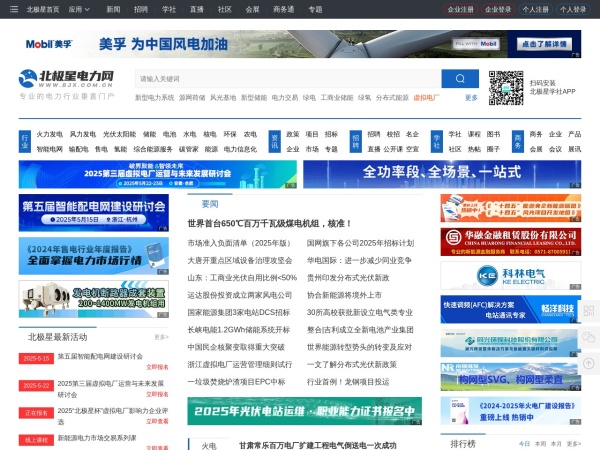Open article 国网旗下各公司2025年招标计划

point(360,243)
